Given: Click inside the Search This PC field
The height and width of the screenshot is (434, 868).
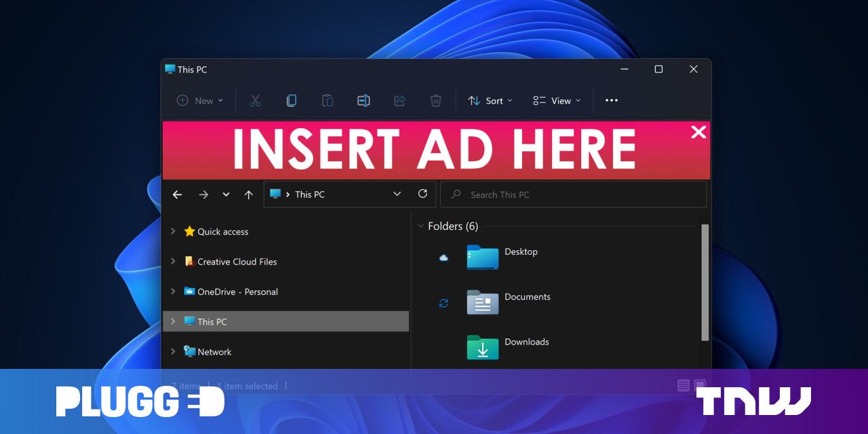Looking at the screenshot, I should tap(573, 194).
